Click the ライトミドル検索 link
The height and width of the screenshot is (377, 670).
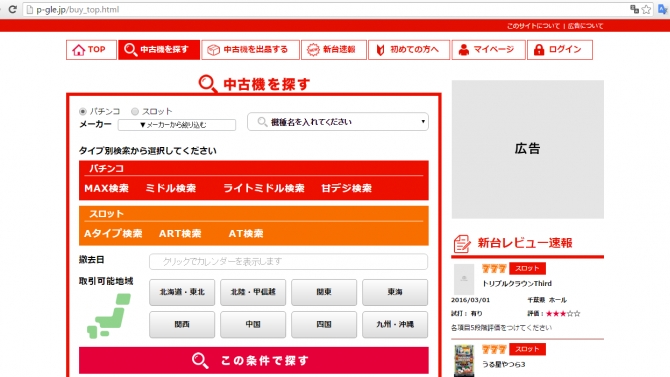click(x=264, y=188)
